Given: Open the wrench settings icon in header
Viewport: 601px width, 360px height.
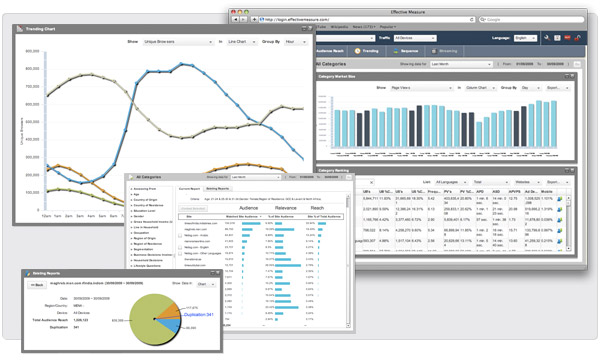Looking at the screenshot, I should [x=547, y=38].
